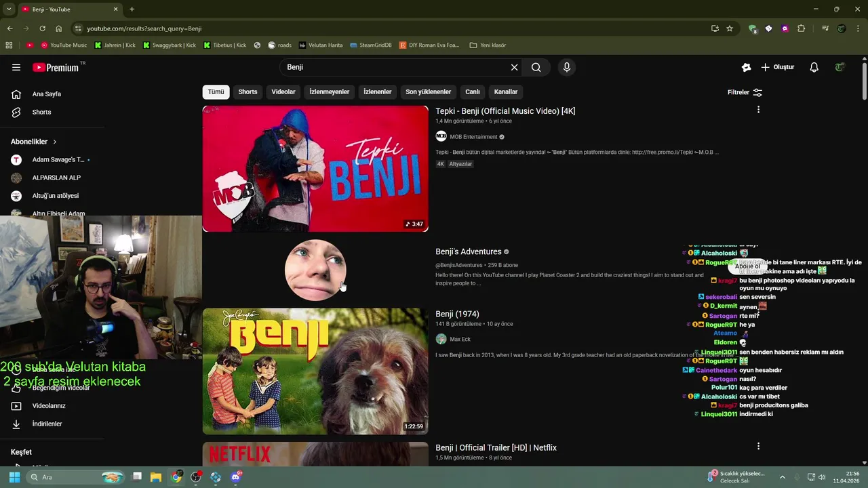Image resolution: width=868 pixels, height=488 pixels.
Task: Open the taskbar clock and date
Action: [846, 477]
